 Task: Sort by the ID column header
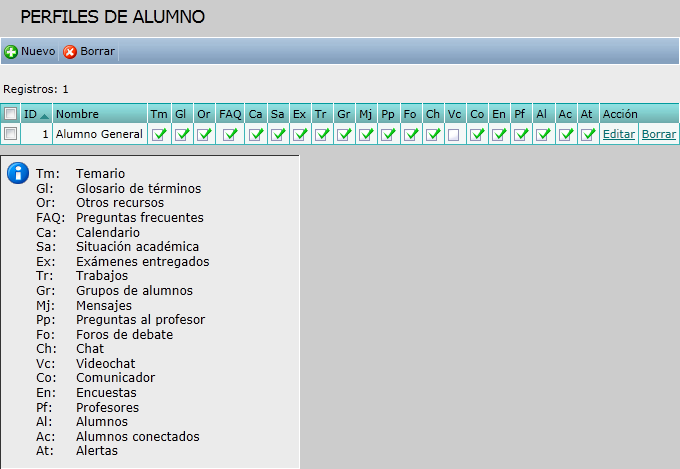(x=36, y=114)
